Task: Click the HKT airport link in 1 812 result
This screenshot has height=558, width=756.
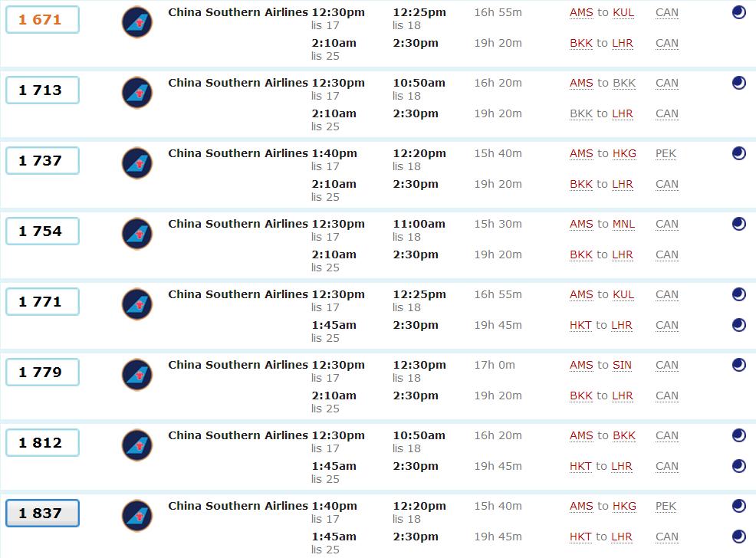Action: click(580, 467)
